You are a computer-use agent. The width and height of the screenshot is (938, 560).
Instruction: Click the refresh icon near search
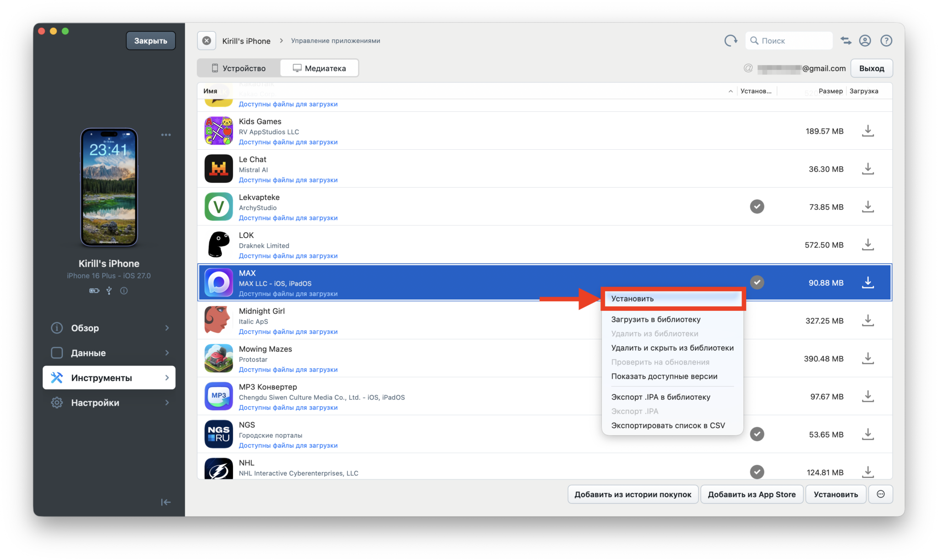(x=731, y=41)
